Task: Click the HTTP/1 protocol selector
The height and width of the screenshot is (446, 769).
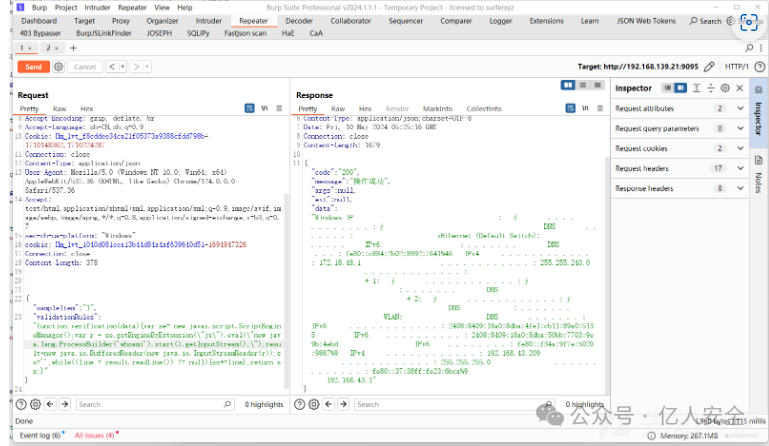Action: click(737, 66)
